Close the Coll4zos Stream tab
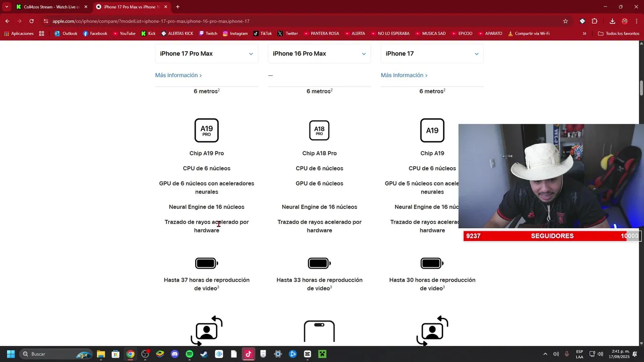 (x=86, y=7)
